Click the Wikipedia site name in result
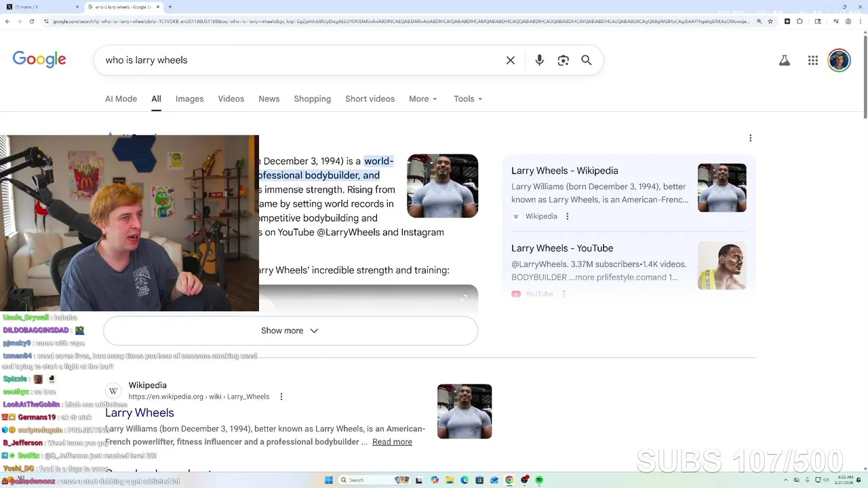Screen dimensions: 868x488 pyautogui.click(x=147, y=385)
